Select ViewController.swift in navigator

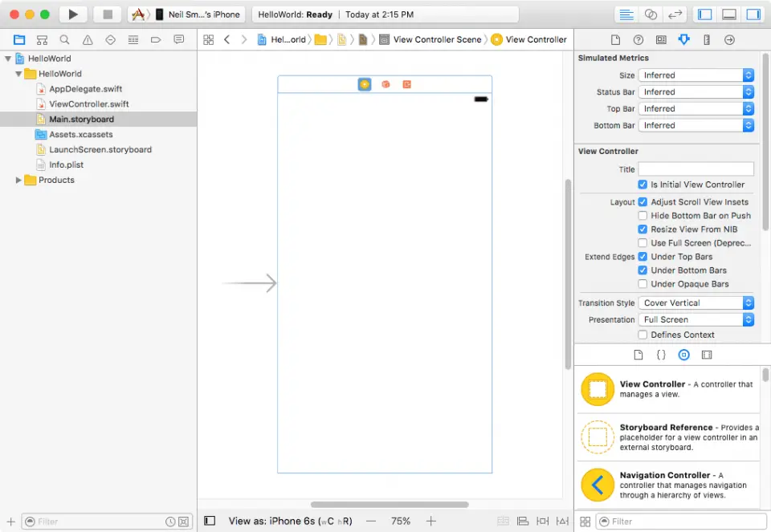pos(88,104)
